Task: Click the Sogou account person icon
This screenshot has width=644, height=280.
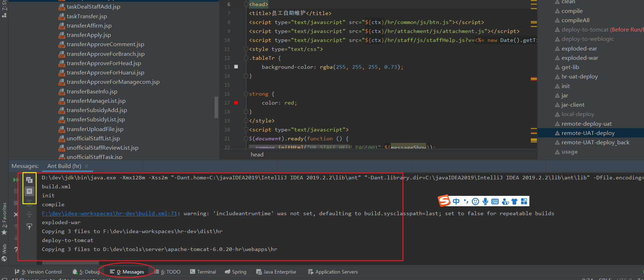Action: [505, 202]
